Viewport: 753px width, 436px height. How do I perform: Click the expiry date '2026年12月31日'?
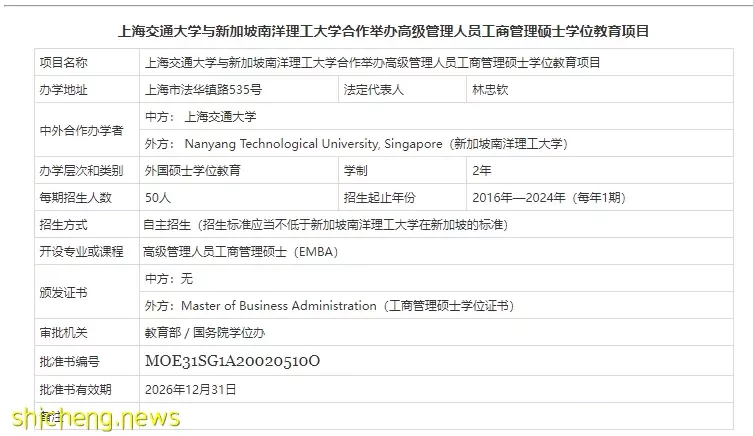point(191,389)
